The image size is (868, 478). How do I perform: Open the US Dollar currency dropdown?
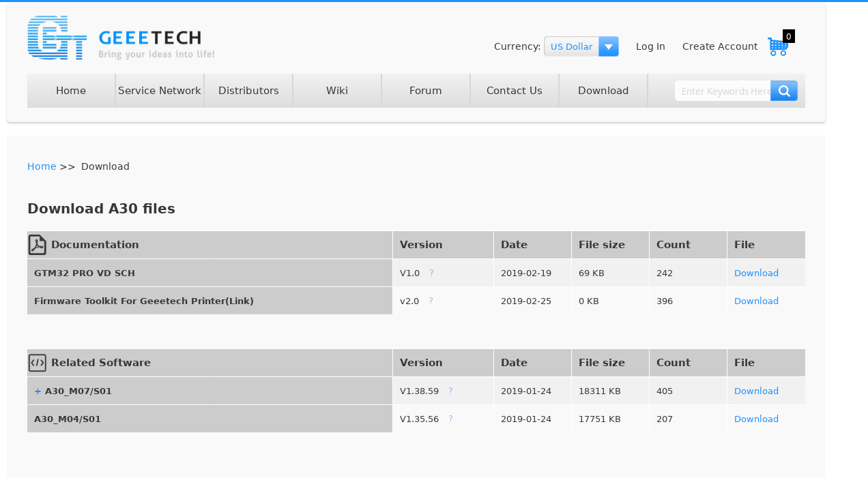click(x=572, y=46)
